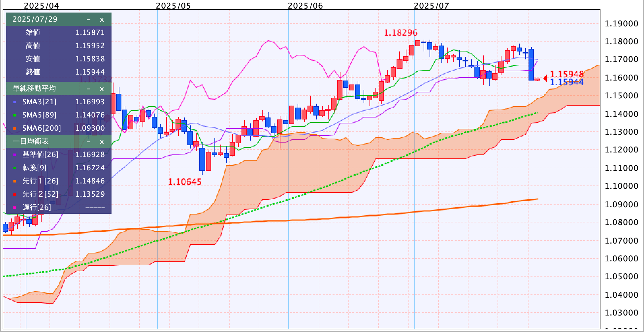The height and width of the screenshot is (332, 644).
Task: Click the 2025/06 time axis label
Action: tap(305, 6)
